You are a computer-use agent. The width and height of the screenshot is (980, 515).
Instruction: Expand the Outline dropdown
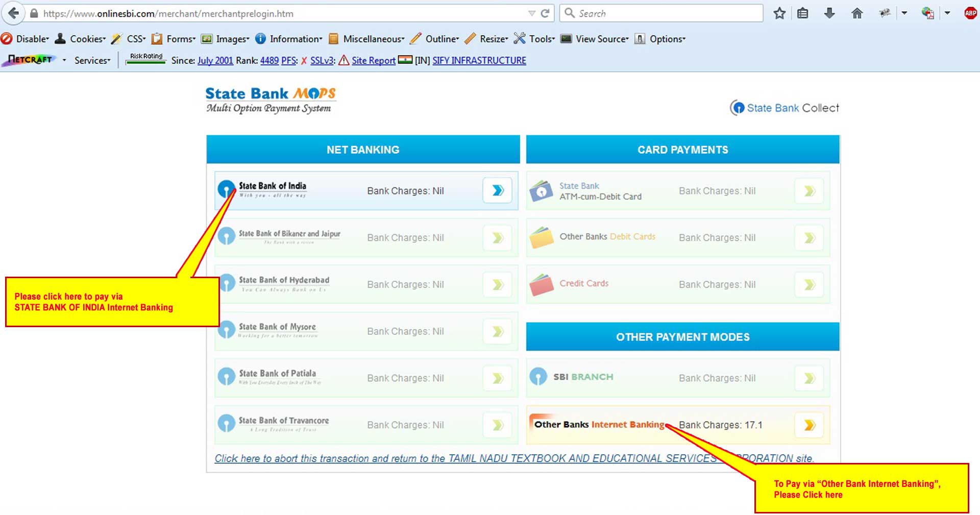[435, 39]
